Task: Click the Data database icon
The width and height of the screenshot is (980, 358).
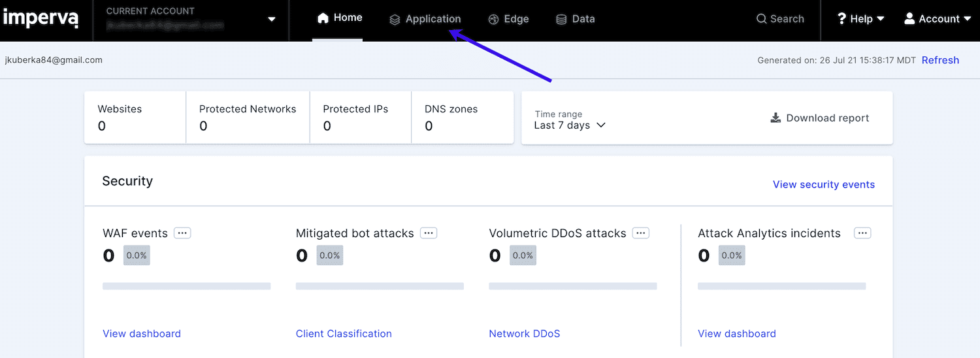Action: [561, 20]
